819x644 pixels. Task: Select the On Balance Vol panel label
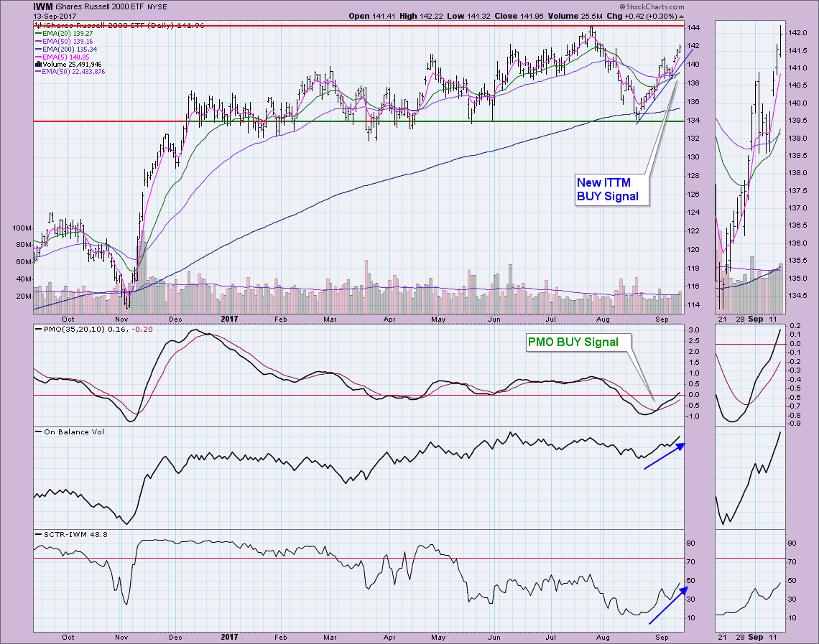pyautogui.click(x=65, y=431)
